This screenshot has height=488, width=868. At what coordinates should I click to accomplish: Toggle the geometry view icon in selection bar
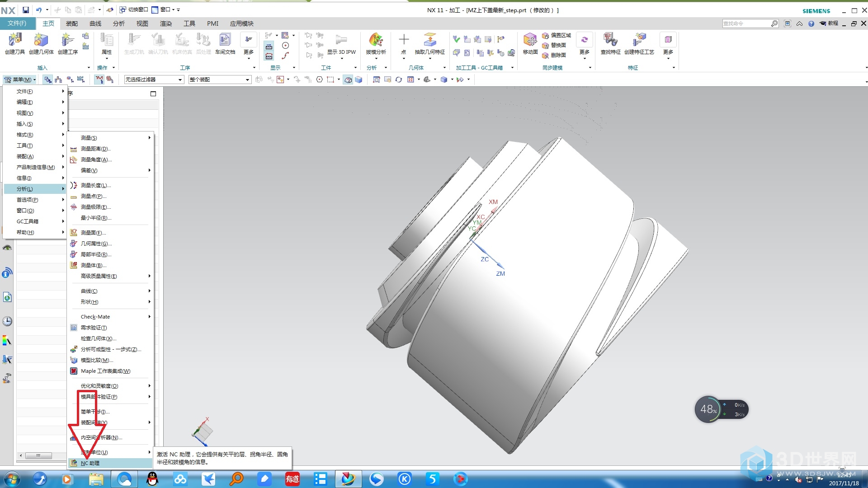tap(70, 80)
